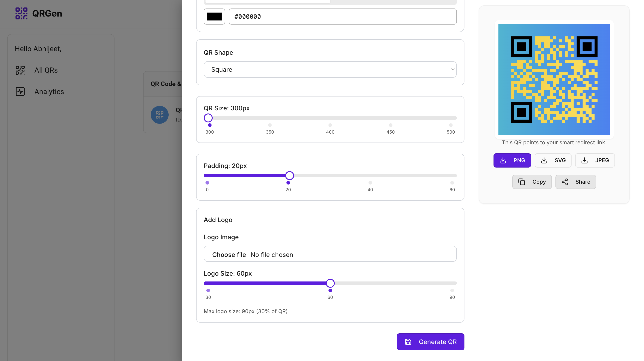Download the QR as JPEG

(595, 160)
